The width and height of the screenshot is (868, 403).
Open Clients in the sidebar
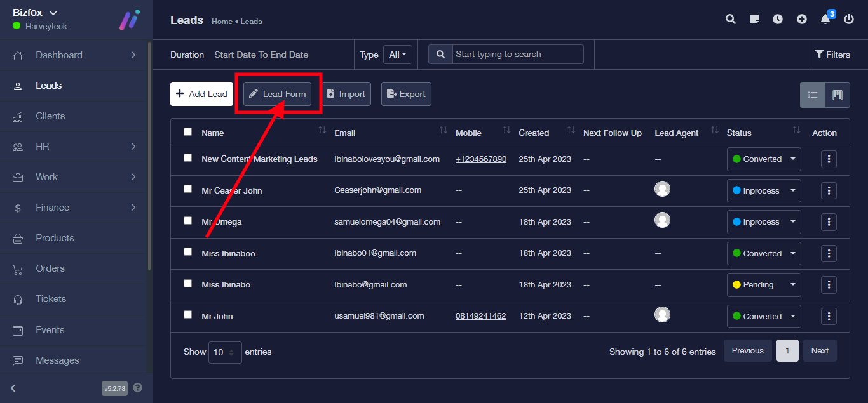coord(50,116)
